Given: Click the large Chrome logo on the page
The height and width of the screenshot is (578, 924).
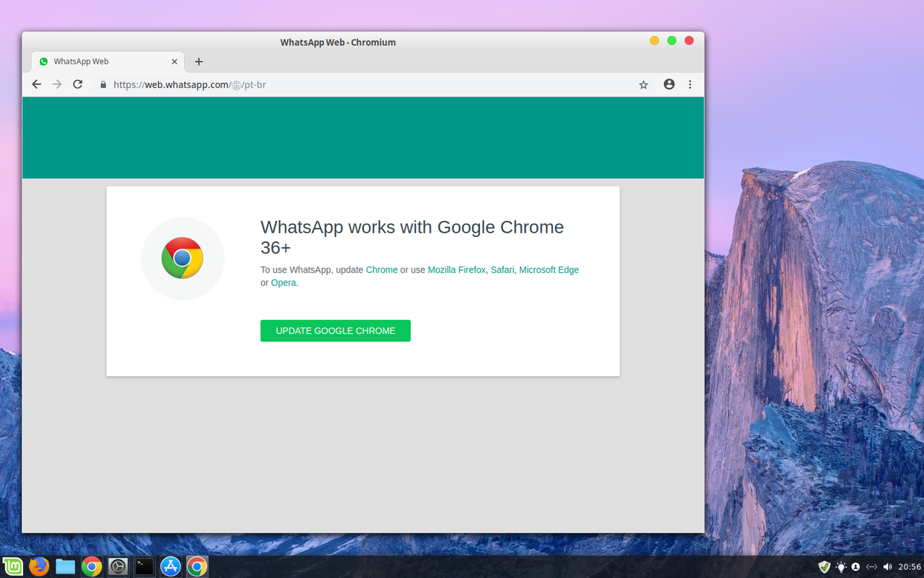Looking at the screenshot, I should (183, 258).
